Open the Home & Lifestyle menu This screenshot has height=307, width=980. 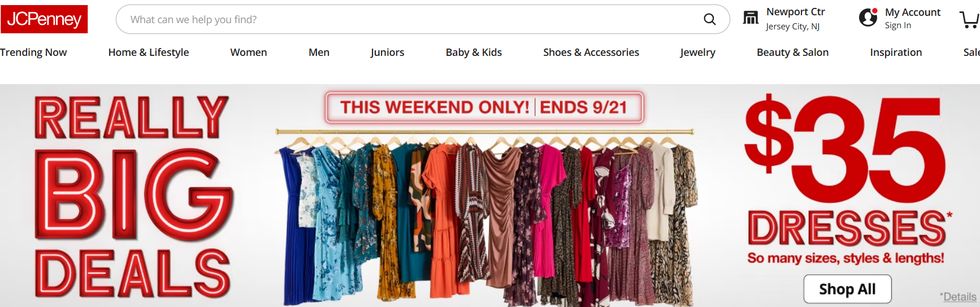click(149, 52)
